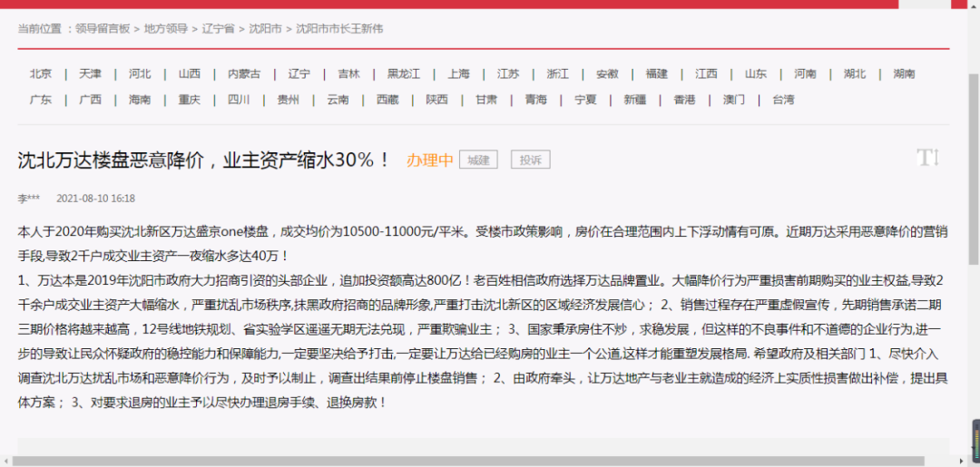
Task: Go to the 西藏 region
Action: click(x=387, y=99)
